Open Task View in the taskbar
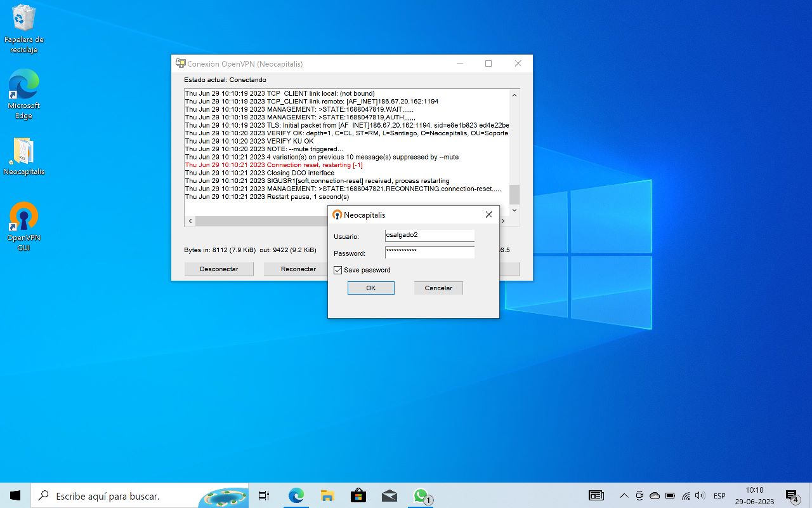This screenshot has height=508, width=812. click(x=264, y=495)
